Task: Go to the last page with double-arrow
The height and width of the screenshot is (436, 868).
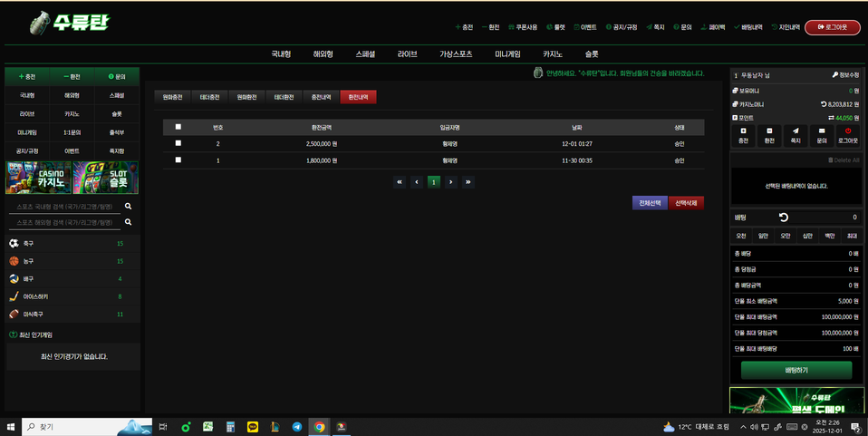Action: point(468,182)
